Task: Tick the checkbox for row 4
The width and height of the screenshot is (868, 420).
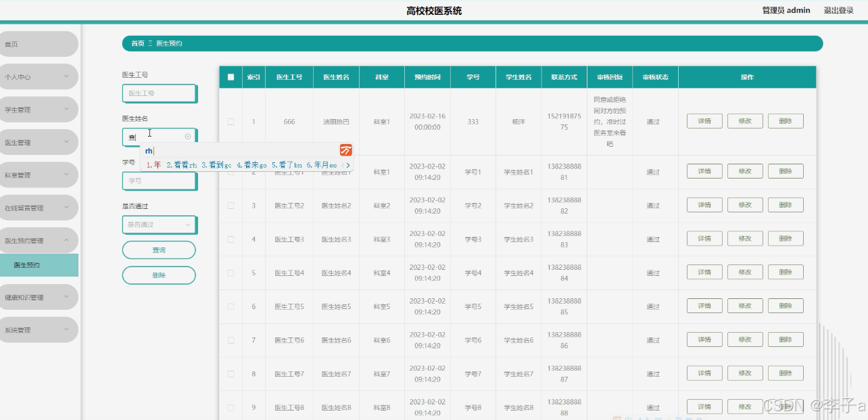Action: pos(231,239)
